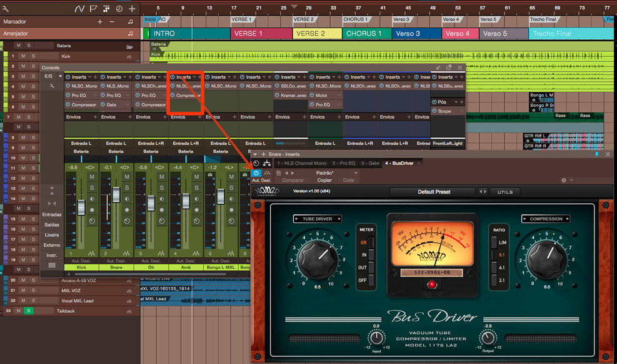Mute the MXL VOZ track
The width and height of the screenshot is (617, 364).
[23, 290]
